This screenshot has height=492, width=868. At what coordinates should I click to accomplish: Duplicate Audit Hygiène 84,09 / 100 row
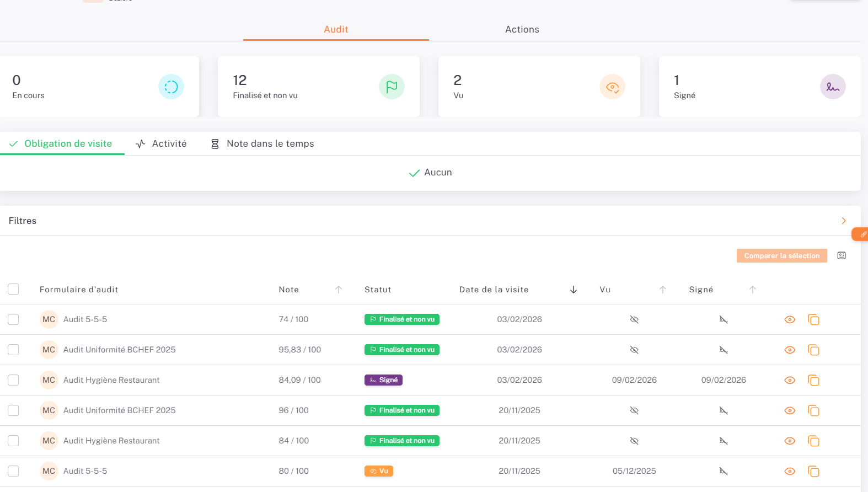[x=813, y=381]
